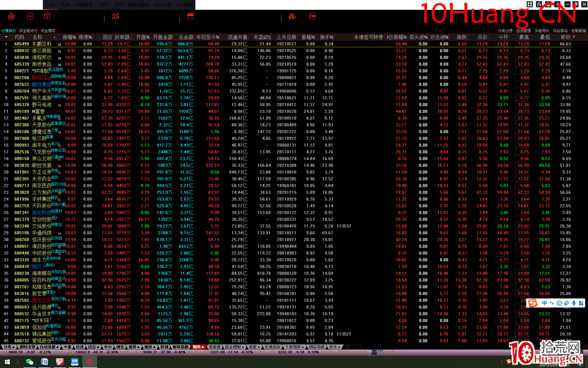Open the F10 company info icon
Screen dimensions: 588x368
click(312, 16)
